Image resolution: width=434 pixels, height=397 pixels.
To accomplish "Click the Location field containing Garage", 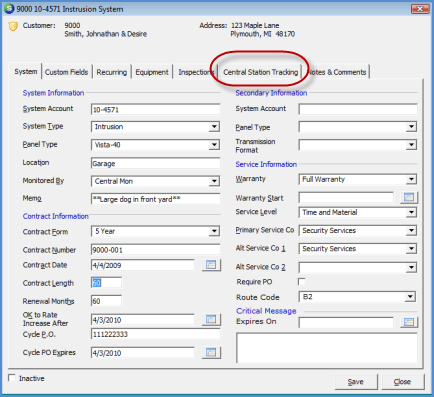I will point(155,163).
